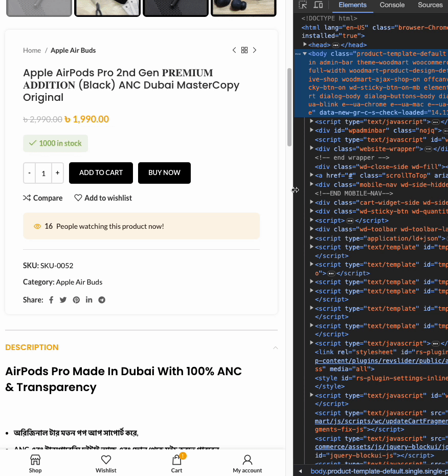Share product on Telegram
This screenshot has width=448, height=476.
102,300
